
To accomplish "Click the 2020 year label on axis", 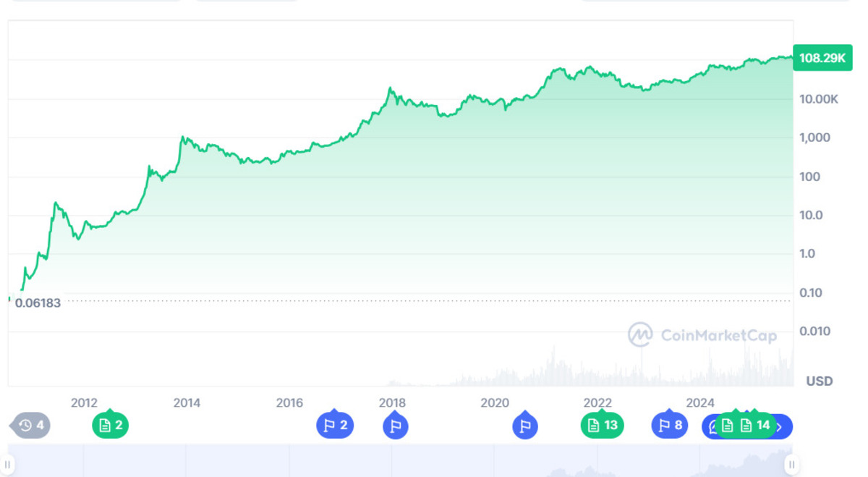I will click(x=495, y=403).
